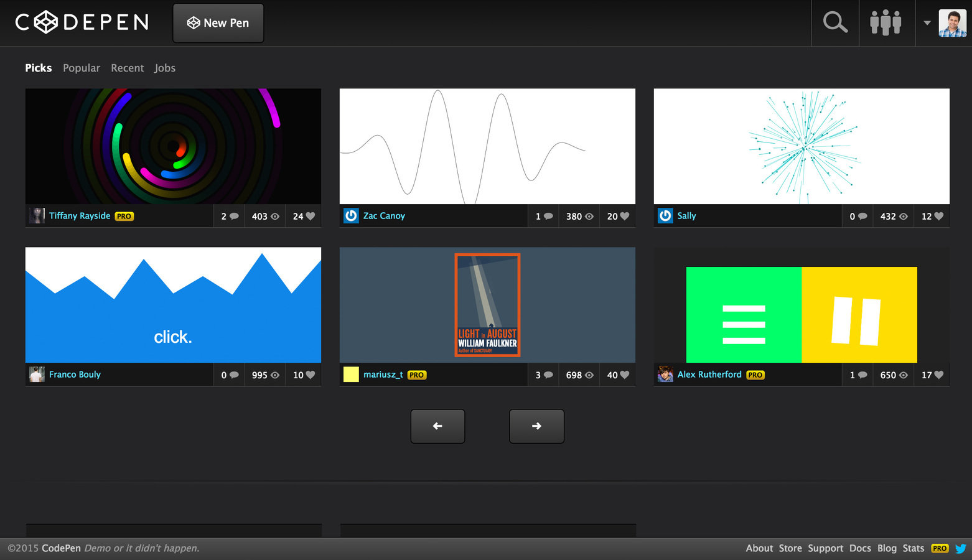Image resolution: width=972 pixels, height=560 pixels.
Task: Open the blue 'click.' pen thumbnail
Action: (173, 305)
